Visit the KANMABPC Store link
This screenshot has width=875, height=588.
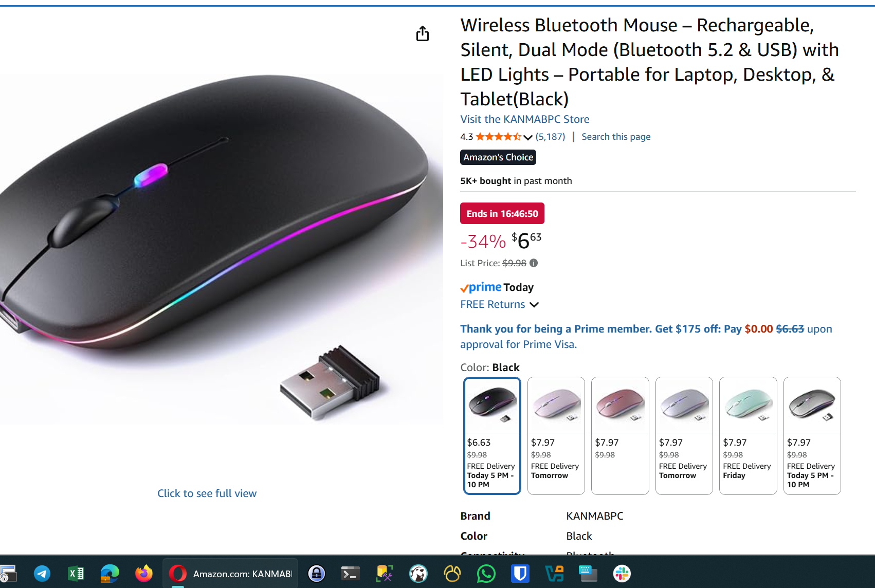point(525,119)
